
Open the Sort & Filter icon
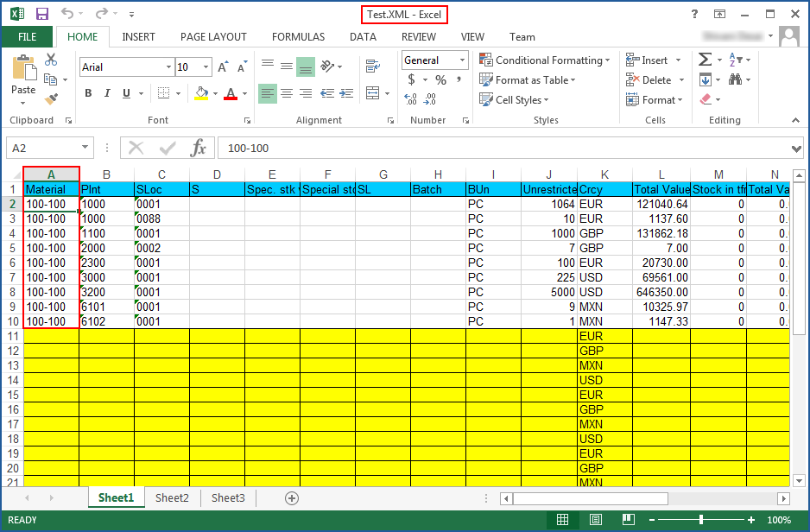coord(735,60)
